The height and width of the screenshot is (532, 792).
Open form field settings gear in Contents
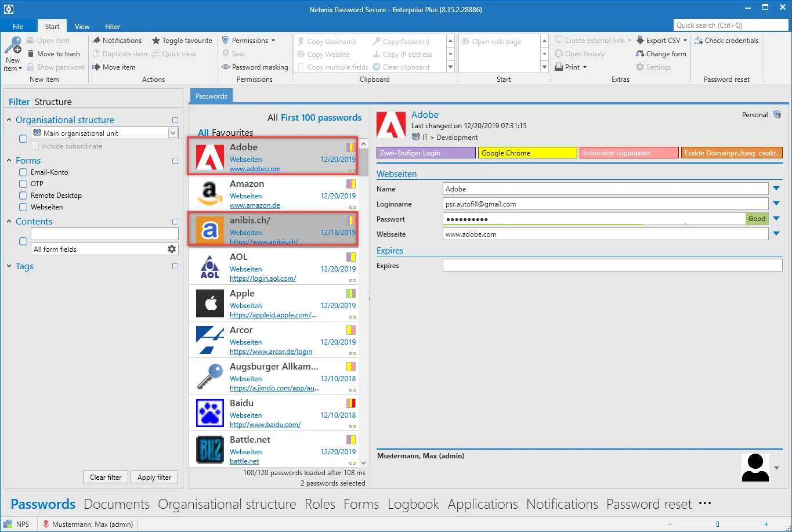(172, 249)
